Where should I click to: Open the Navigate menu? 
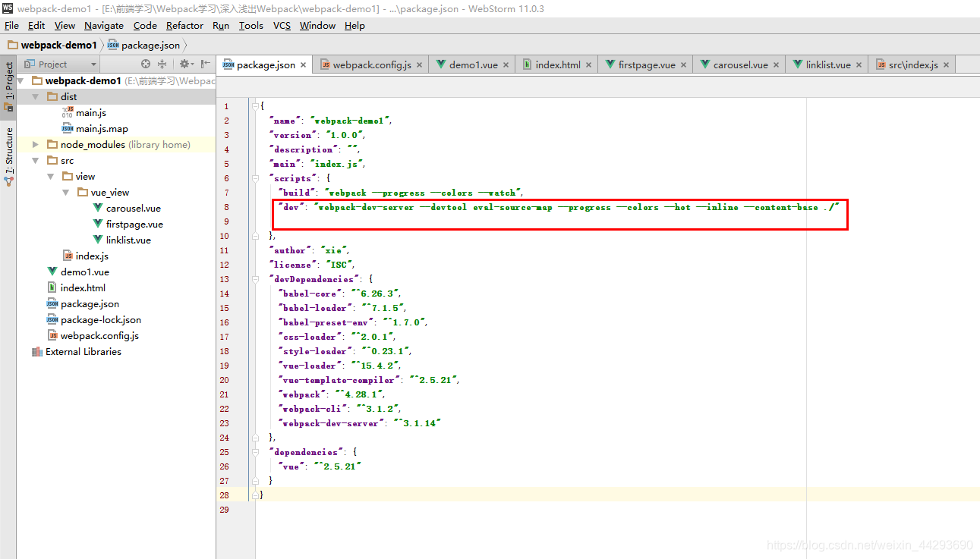coord(104,25)
